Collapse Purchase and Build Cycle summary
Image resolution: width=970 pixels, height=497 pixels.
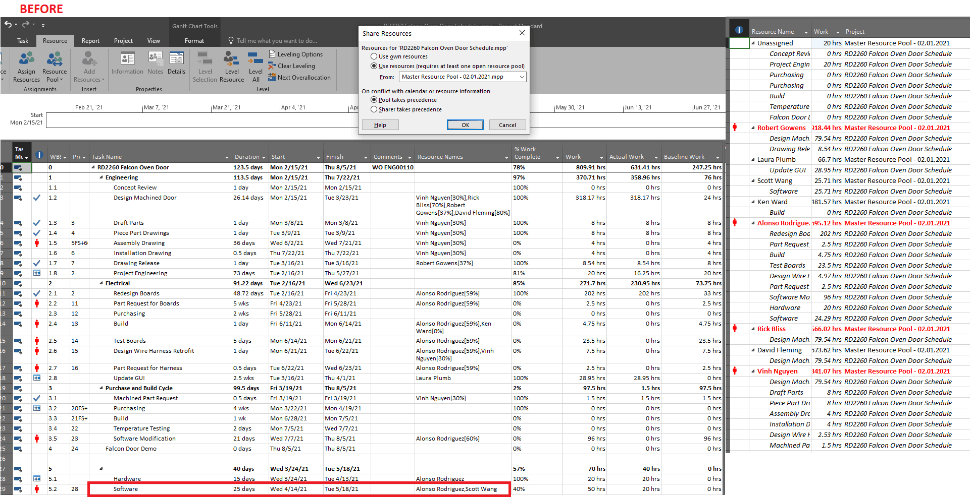pos(101,388)
